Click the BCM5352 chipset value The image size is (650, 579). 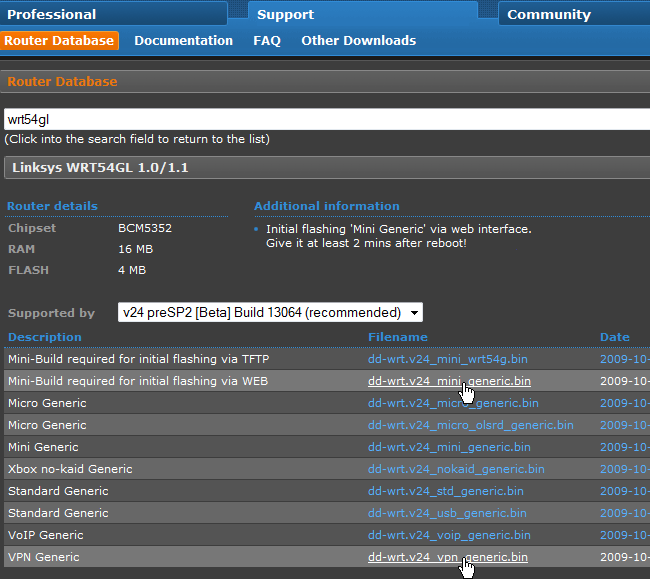145,228
